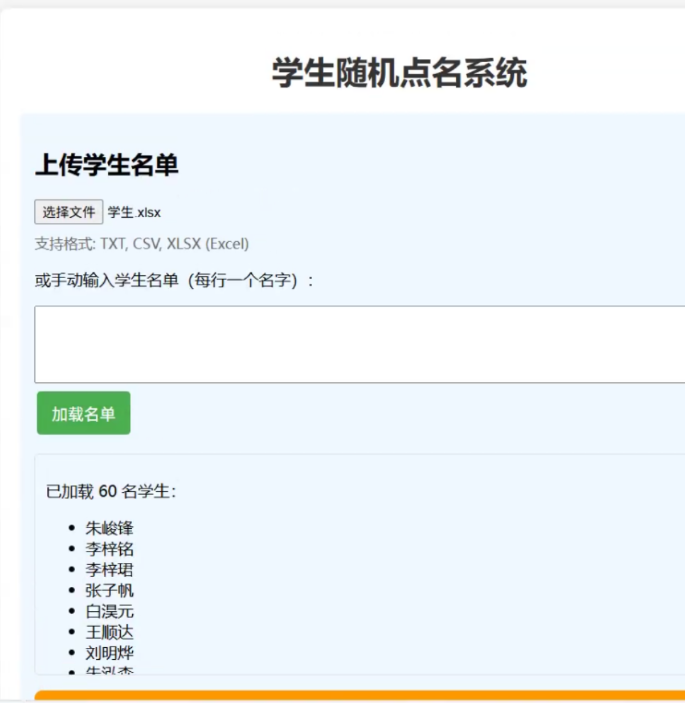Click the 或手动输入学生名单 label

(x=175, y=280)
